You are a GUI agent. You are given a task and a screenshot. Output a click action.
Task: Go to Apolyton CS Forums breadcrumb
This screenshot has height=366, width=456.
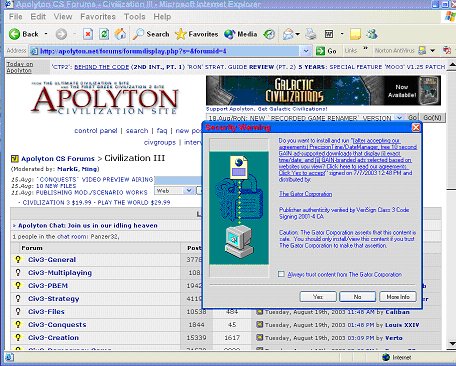[58, 159]
